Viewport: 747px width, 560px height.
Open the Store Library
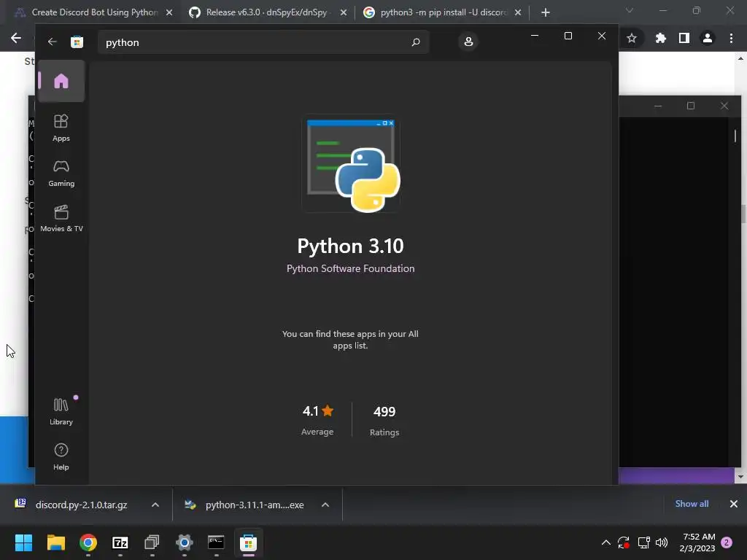coord(61,412)
